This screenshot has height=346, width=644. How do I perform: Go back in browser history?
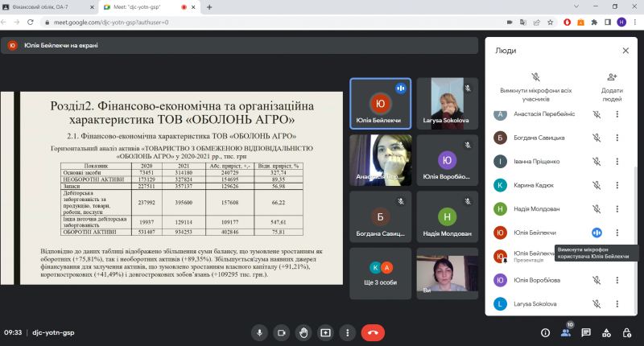coord(4,23)
